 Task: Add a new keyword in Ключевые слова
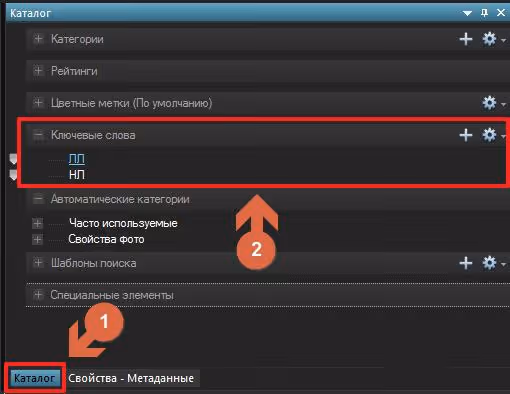click(466, 135)
